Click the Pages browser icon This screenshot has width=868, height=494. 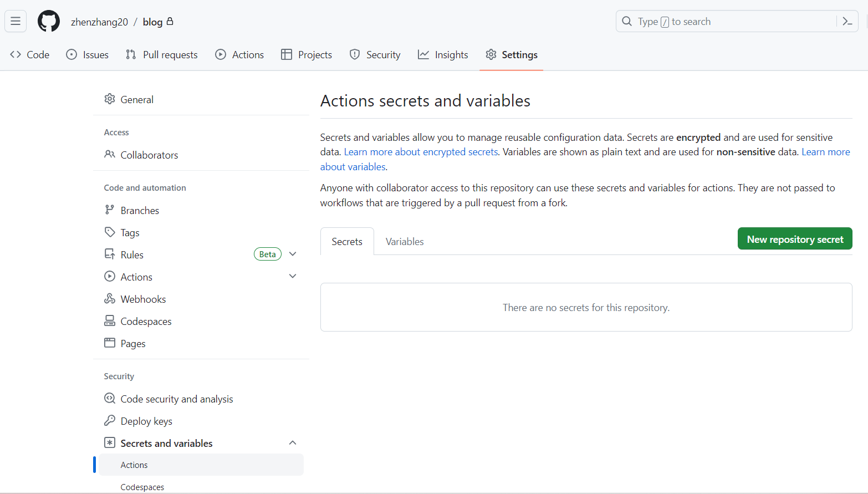point(110,343)
